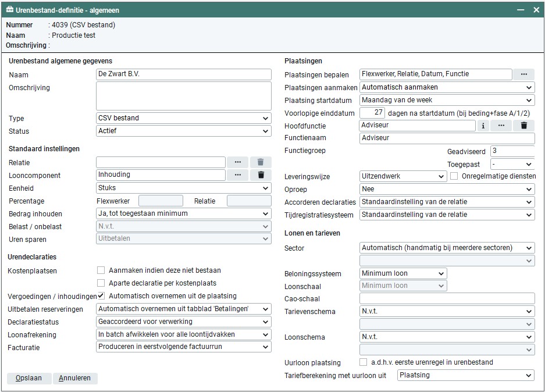Click into the Omschrijving text area
The height and width of the screenshot is (392, 545).
(x=184, y=96)
